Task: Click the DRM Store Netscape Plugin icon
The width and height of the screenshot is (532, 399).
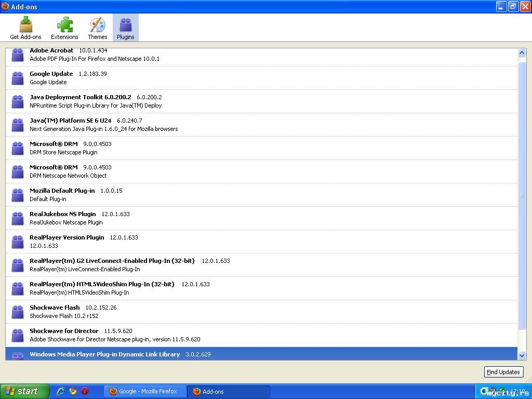Action: pyautogui.click(x=18, y=148)
